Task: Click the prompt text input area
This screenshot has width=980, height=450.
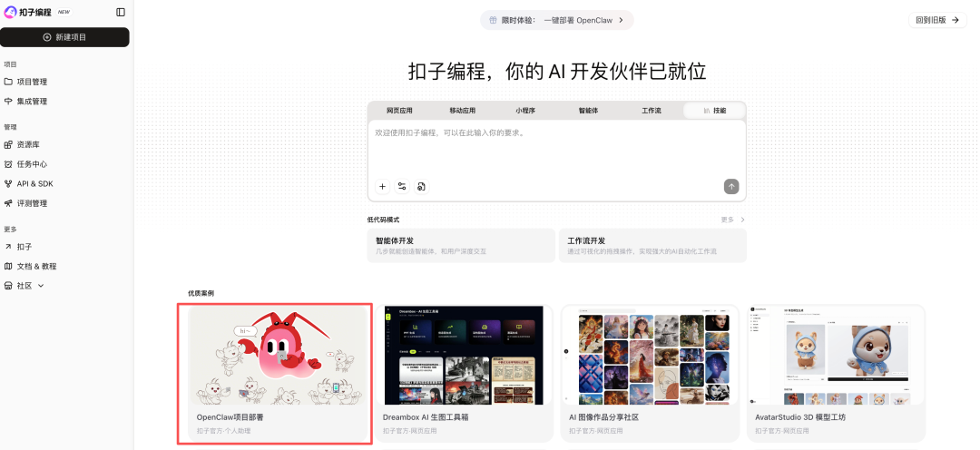Action: click(556, 150)
